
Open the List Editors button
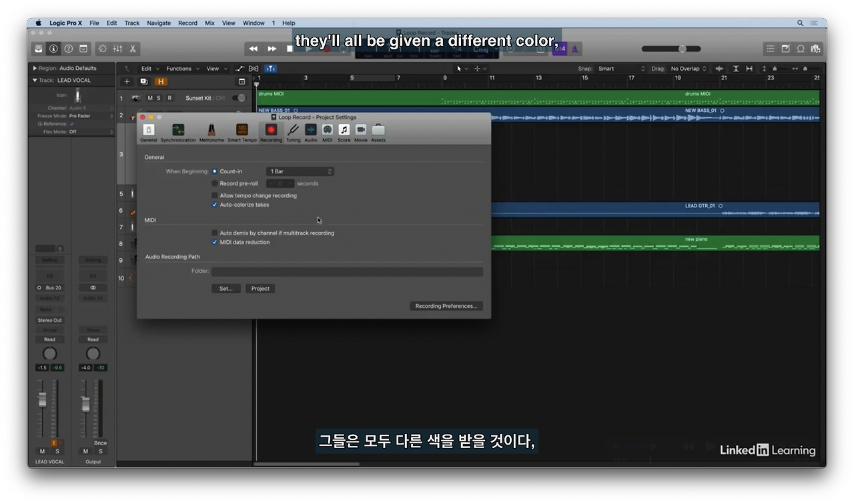pyautogui.click(x=771, y=49)
